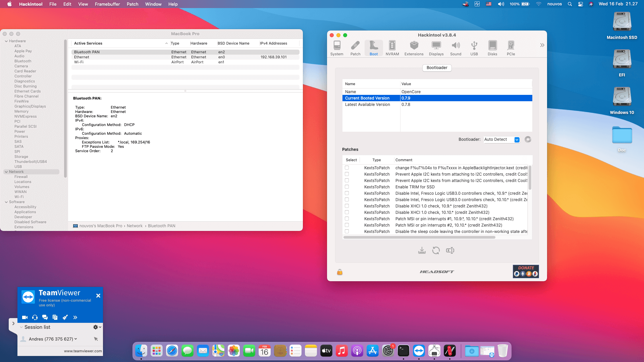Image resolution: width=644 pixels, height=362 pixels.
Task: Click the lock icon in Hackintool
Action: tap(339, 272)
